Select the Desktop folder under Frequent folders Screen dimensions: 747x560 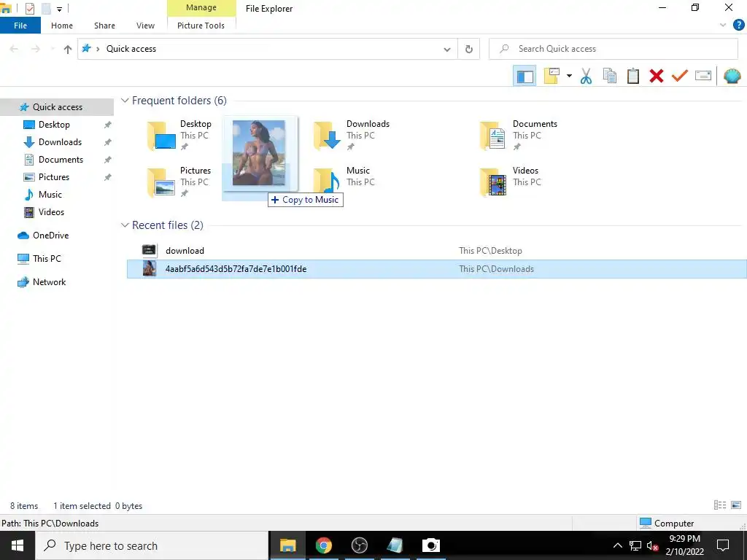(179, 135)
